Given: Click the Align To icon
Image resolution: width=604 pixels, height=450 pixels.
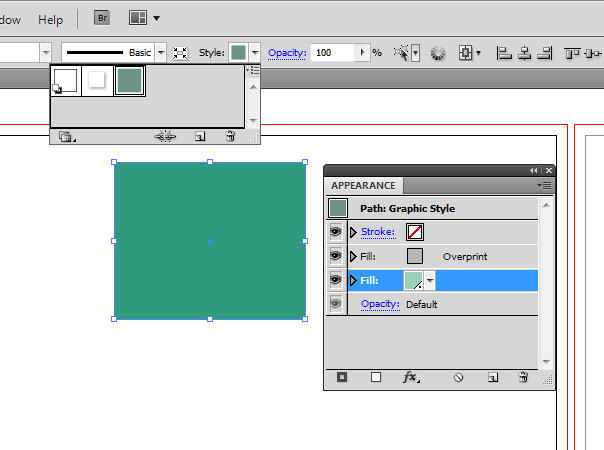Looking at the screenshot, I should 465,53.
